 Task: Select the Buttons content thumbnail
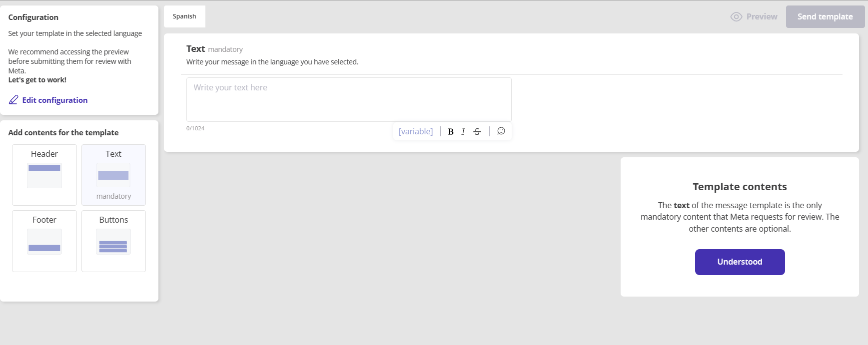[113, 242]
